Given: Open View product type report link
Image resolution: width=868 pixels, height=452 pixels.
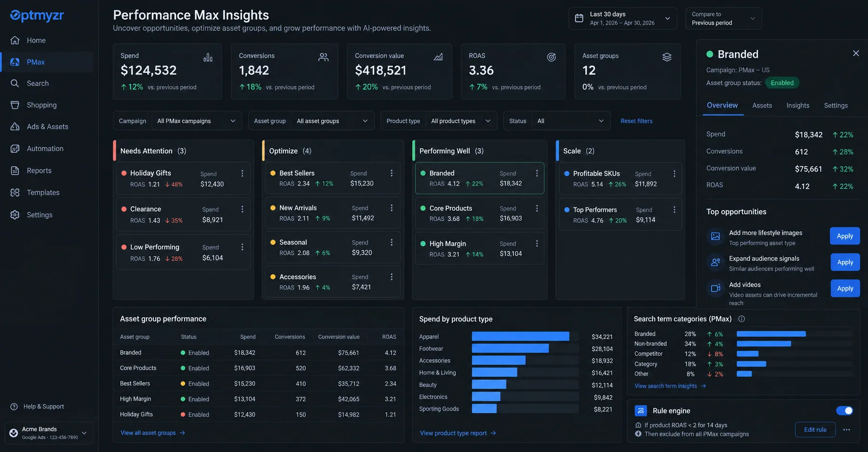Looking at the screenshot, I should pyautogui.click(x=458, y=433).
